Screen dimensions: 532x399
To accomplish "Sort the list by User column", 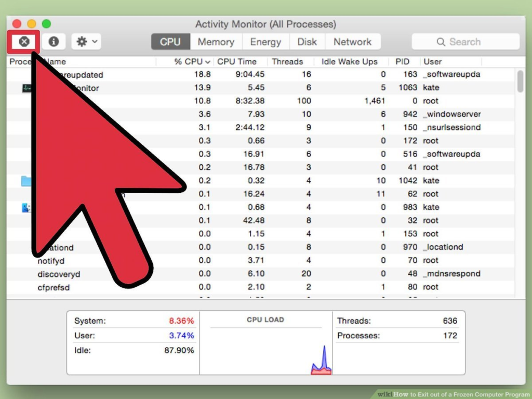I will [433, 61].
